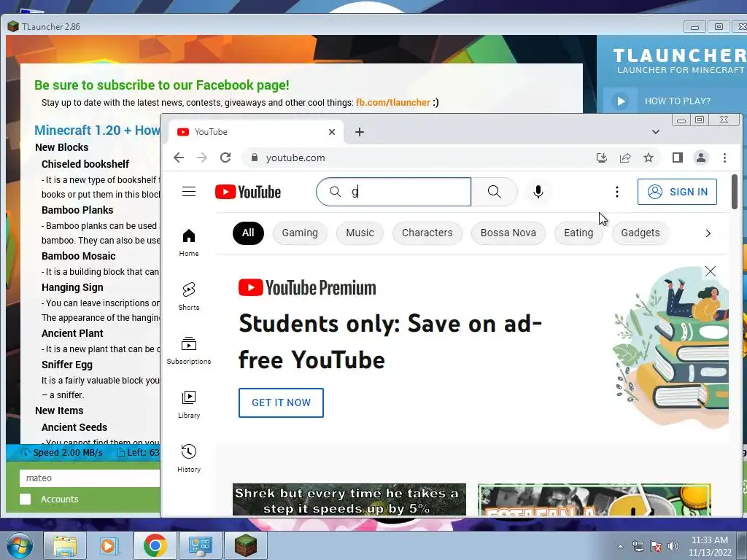This screenshot has width=747, height=560.
Task: Open Chrome side panel icon
Action: coord(678,157)
